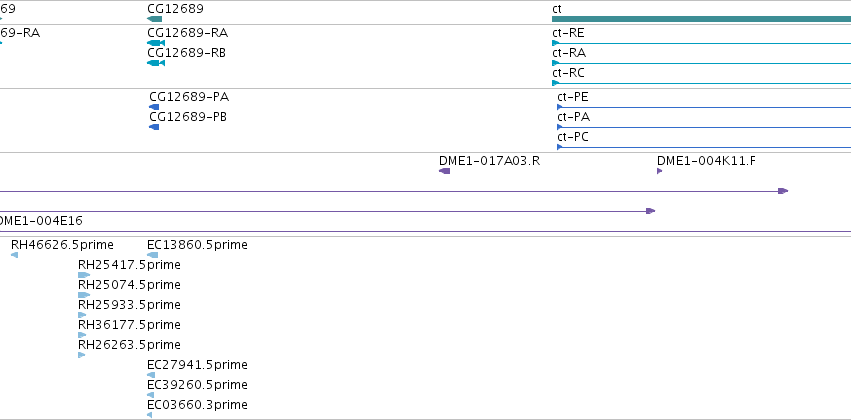Click the EC13860.5prime EST arrow

(x=153, y=255)
